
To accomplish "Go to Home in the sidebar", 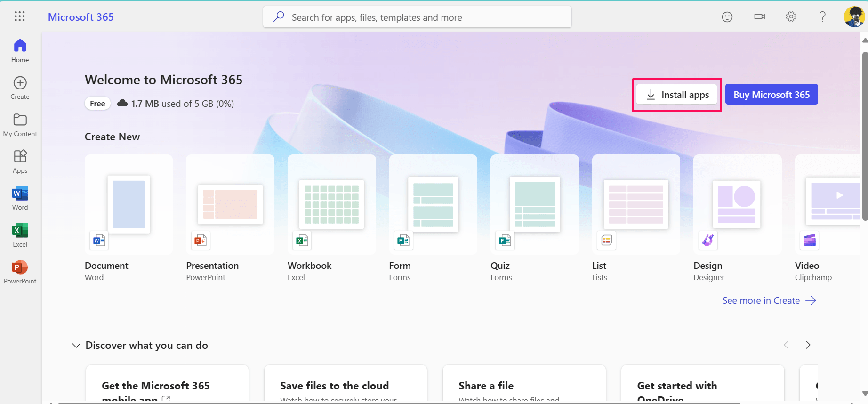I will (20, 51).
